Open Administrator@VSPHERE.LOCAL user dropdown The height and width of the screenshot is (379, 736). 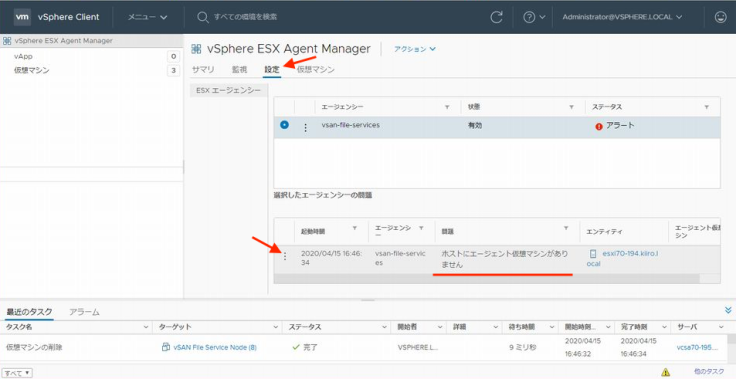point(622,17)
